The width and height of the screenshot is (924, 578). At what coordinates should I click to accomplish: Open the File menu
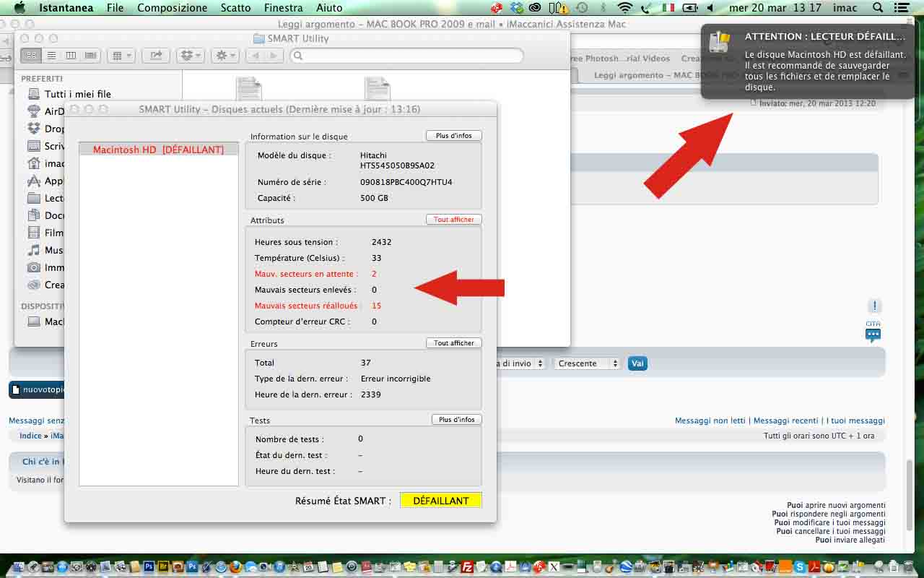pos(115,8)
